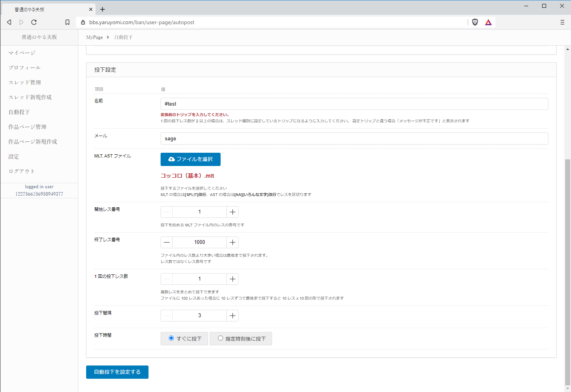This screenshot has height=392, width=571.
Task: Open Brave Shields lion icon
Action: 475,22
